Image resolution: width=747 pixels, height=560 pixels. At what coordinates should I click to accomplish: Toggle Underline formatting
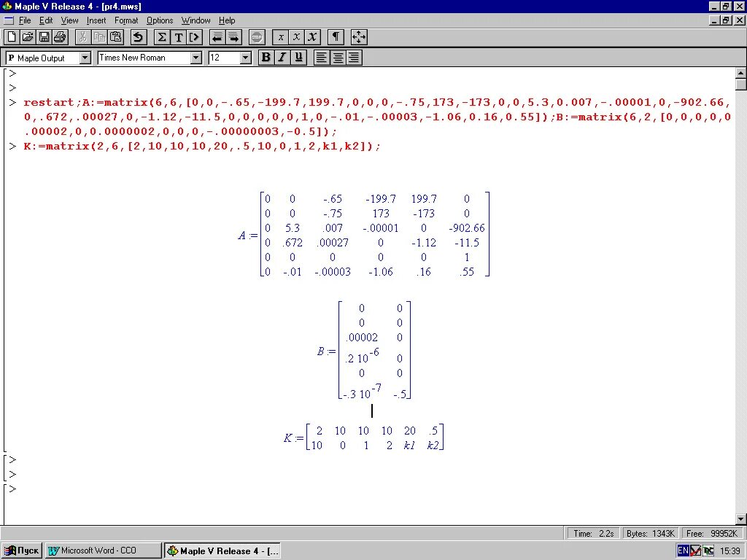[298, 58]
